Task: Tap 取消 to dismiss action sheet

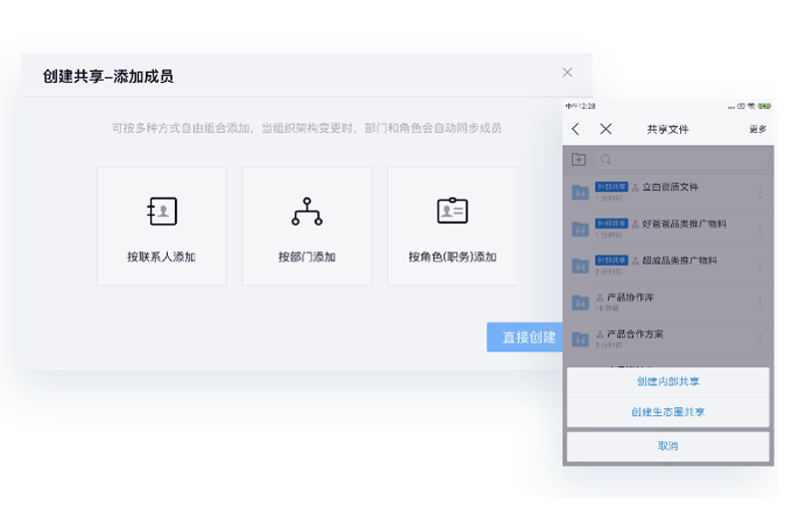Action: point(668,446)
